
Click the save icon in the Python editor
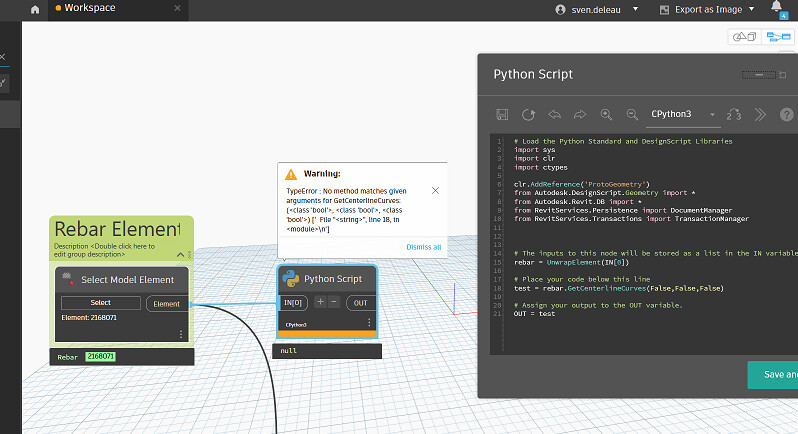click(x=502, y=114)
